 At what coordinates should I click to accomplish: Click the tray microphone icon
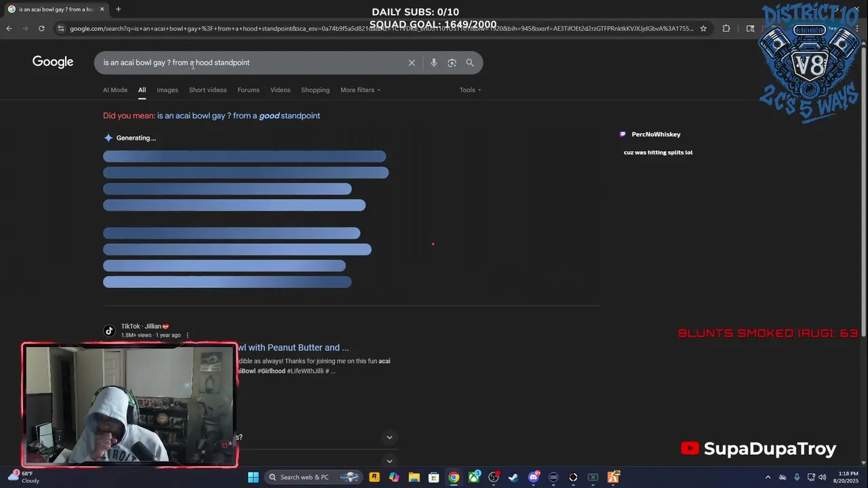[x=797, y=477]
